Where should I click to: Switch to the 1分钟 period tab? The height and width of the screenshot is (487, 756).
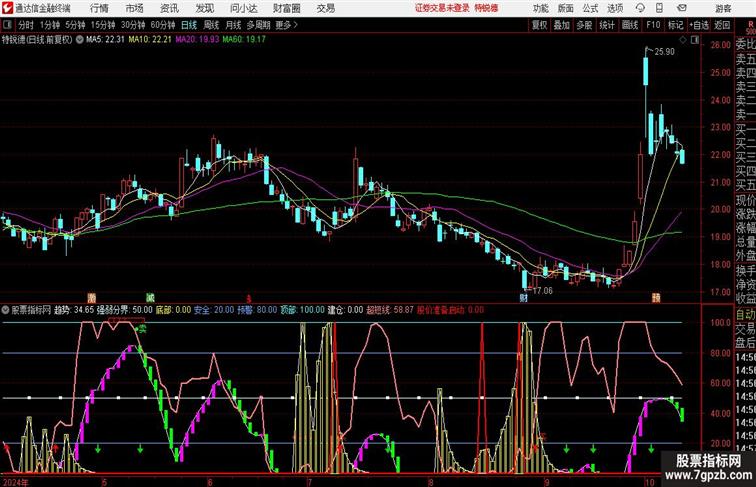click(50, 25)
